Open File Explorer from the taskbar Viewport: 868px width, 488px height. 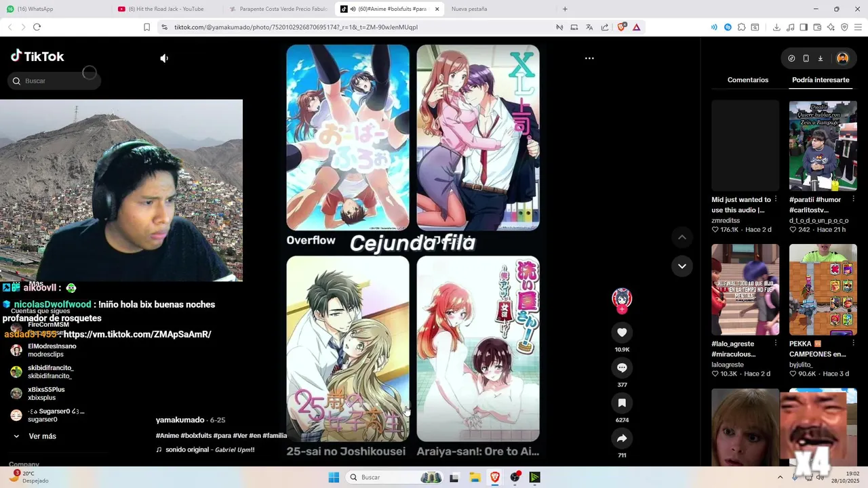tap(475, 477)
